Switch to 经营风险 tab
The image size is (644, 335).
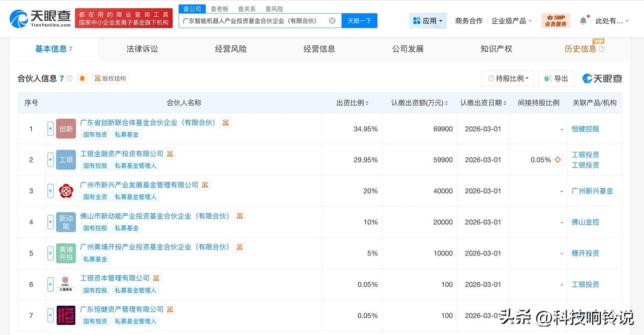[231, 49]
